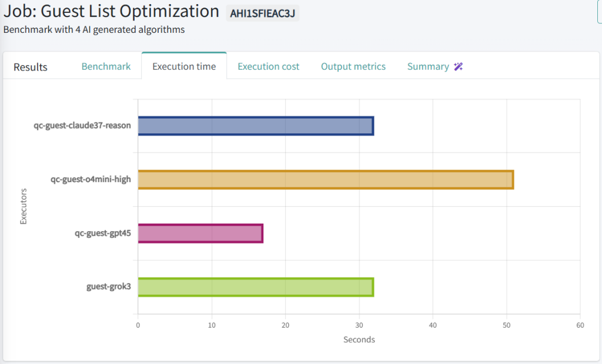
Task: Click the qc-guest-o4mini-high executor label
Action: (91, 180)
